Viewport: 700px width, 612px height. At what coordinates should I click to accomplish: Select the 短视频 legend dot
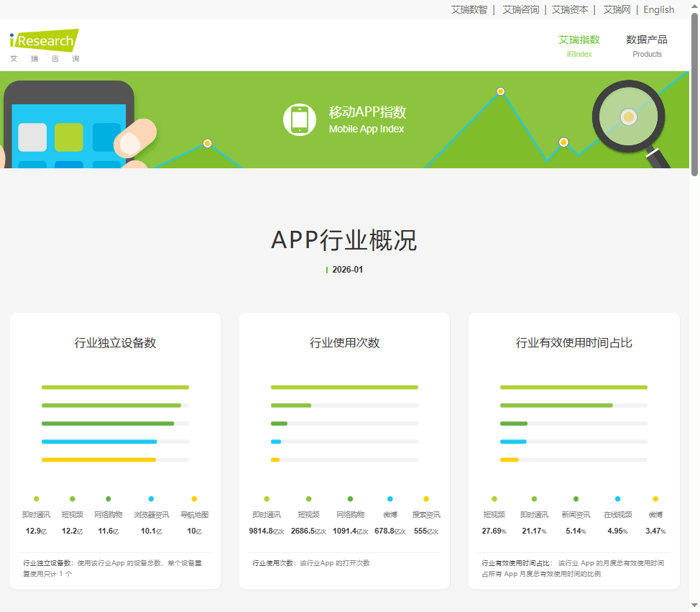pyautogui.click(x=72, y=498)
